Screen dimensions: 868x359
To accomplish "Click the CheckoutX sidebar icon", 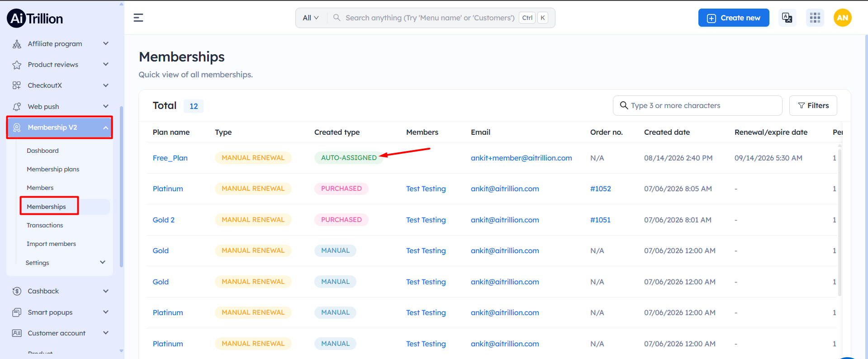I will [x=17, y=85].
